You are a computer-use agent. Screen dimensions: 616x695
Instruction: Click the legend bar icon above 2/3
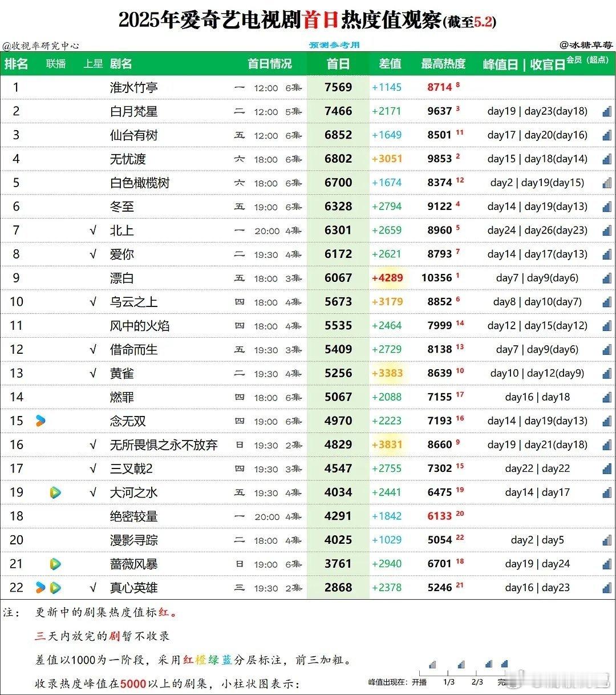(489, 664)
